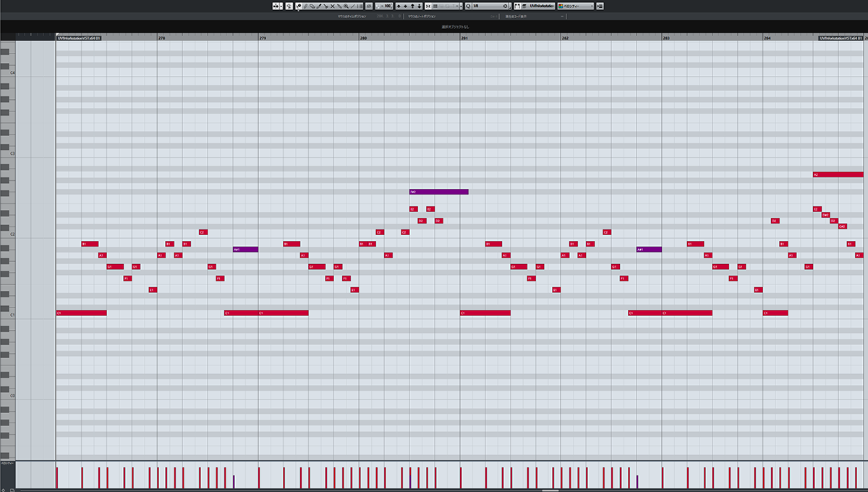
Task: Click the Q quantize icon
Action: [x=469, y=6]
